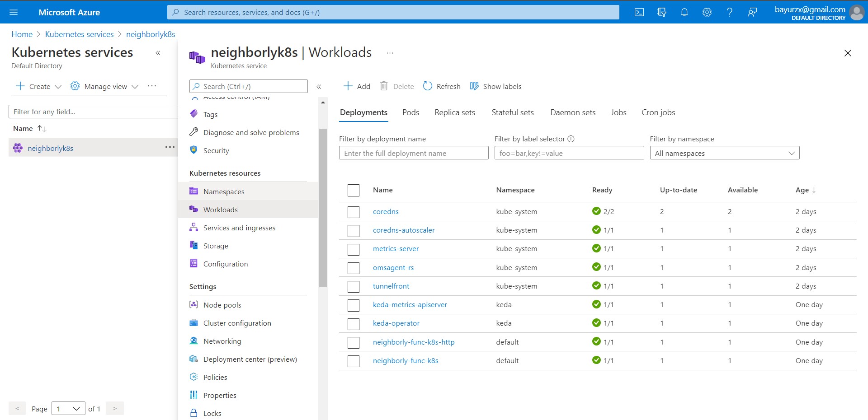
Task: Select neighborlyk8s cluster in list
Action: click(50, 148)
